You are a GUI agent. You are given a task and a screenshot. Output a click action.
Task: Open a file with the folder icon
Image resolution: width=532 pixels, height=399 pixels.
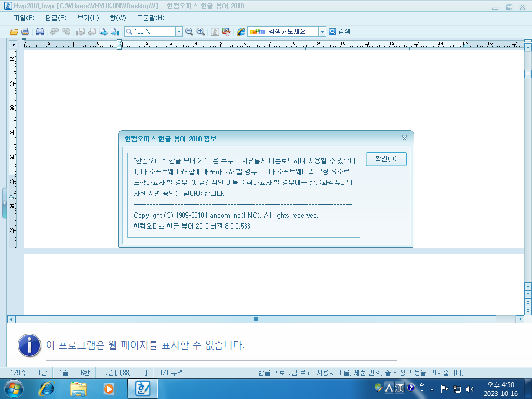(14, 32)
